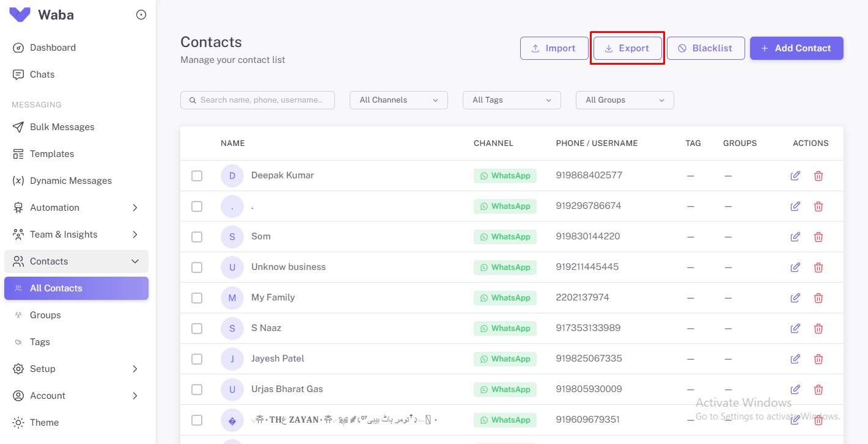Open Bulk Messages section
868x444 pixels.
pyautogui.click(x=62, y=126)
